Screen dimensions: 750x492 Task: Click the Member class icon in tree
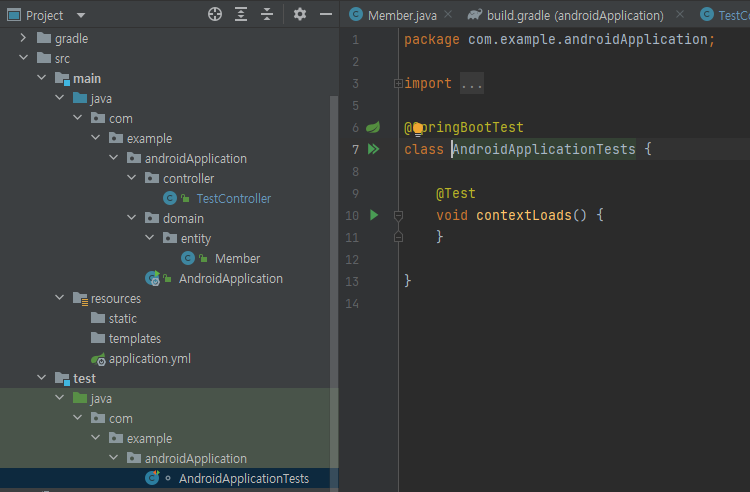pyautogui.click(x=188, y=258)
